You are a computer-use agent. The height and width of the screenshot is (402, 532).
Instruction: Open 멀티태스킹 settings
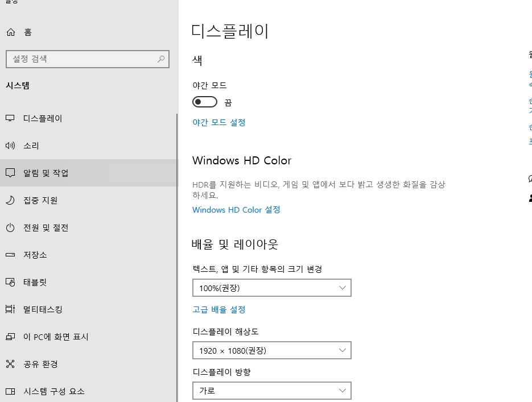point(10,309)
